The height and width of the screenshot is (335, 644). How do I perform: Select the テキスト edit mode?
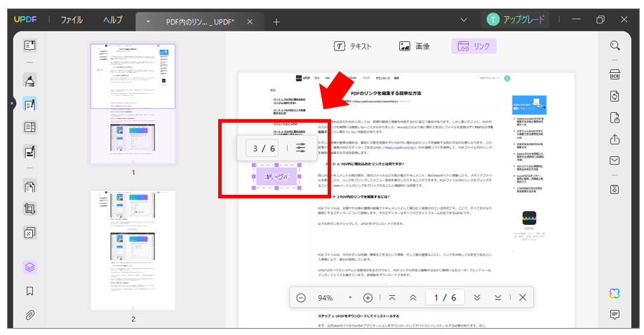[352, 46]
